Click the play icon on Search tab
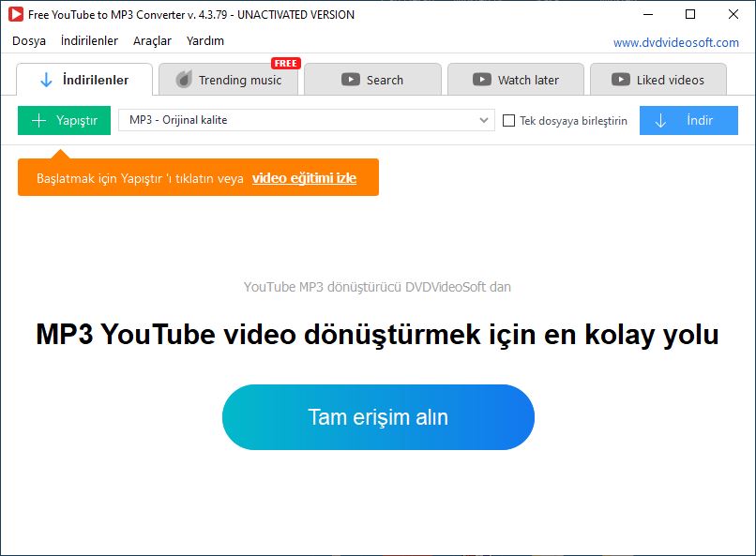Viewport: 756px width, 556px height. point(351,80)
